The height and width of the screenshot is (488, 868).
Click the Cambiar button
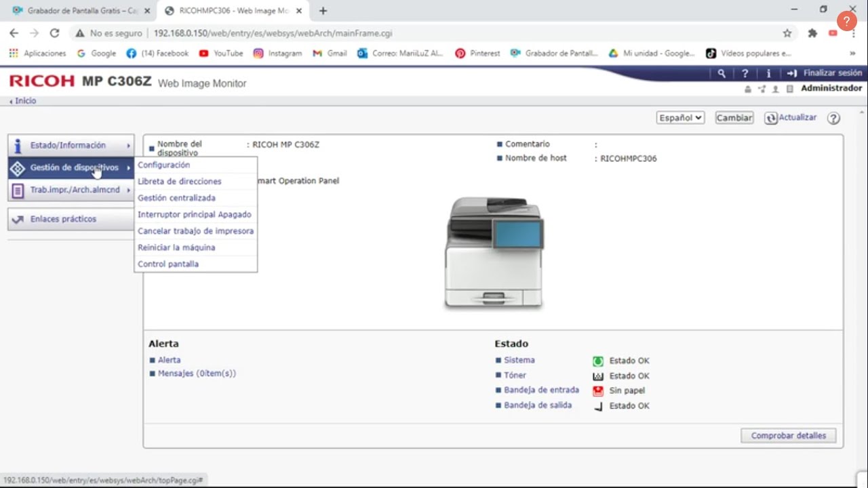click(x=734, y=118)
